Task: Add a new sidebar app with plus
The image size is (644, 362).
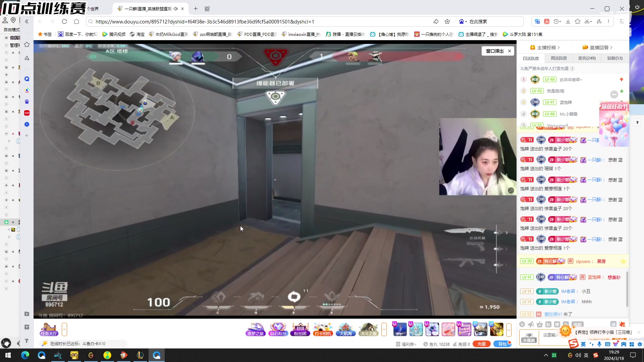Action: tap(27, 136)
